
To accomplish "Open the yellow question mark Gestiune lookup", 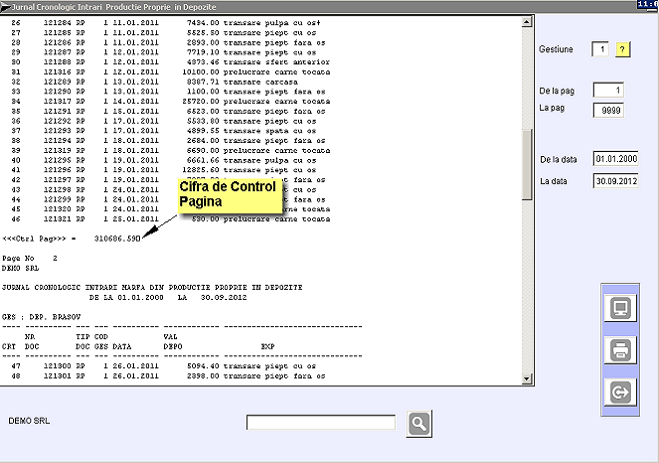I will point(622,50).
